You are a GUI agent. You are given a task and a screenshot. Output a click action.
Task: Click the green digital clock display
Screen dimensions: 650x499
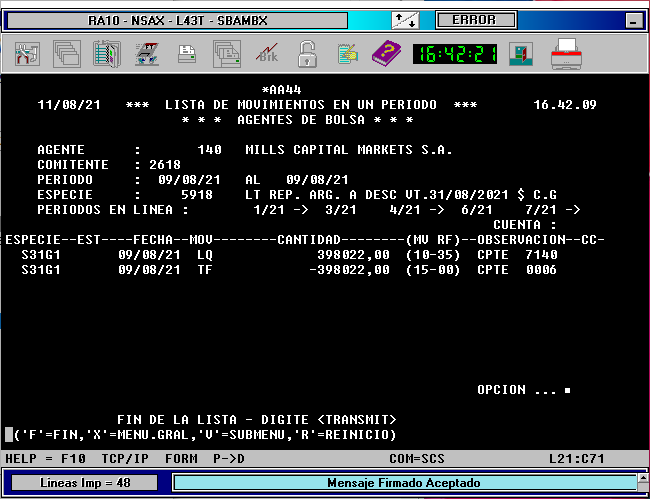(455, 54)
